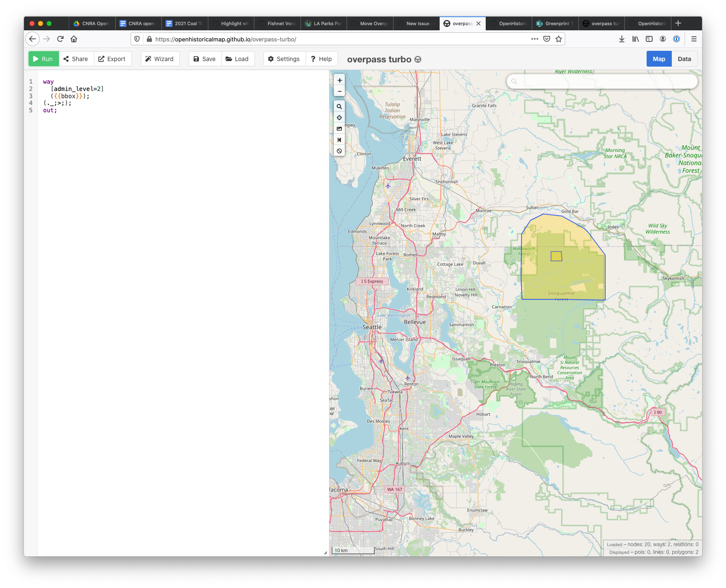Image resolution: width=726 pixels, height=588 pixels.
Task: Zoom out using the minus map control
Action: (339, 91)
